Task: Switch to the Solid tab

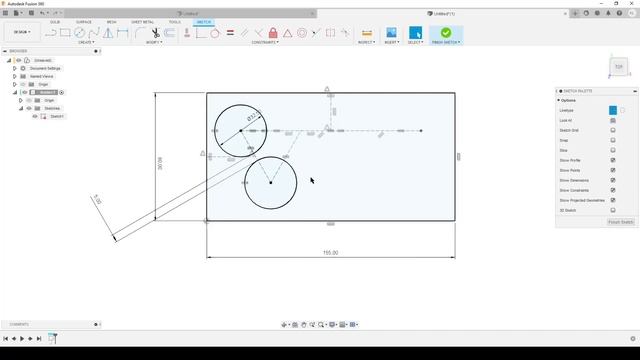Action: [x=55, y=22]
